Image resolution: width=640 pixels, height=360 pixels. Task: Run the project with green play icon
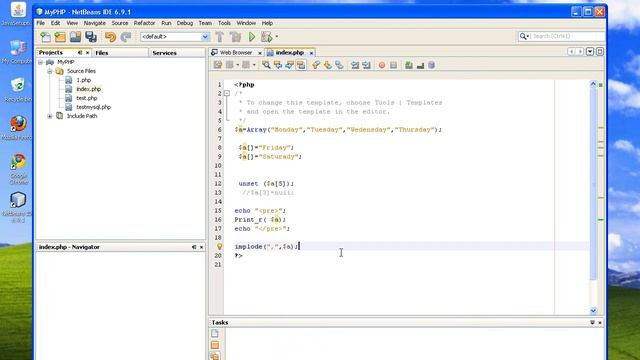(x=252, y=37)
